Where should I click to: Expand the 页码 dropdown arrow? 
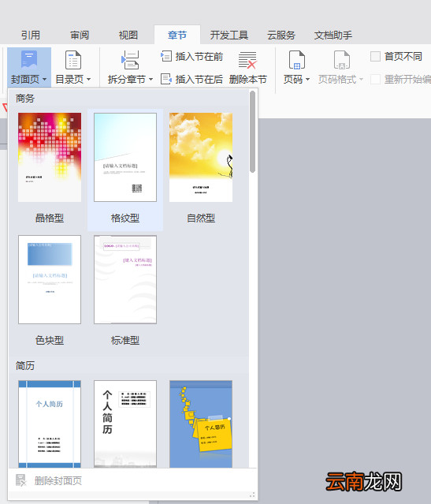click(307, 80)
